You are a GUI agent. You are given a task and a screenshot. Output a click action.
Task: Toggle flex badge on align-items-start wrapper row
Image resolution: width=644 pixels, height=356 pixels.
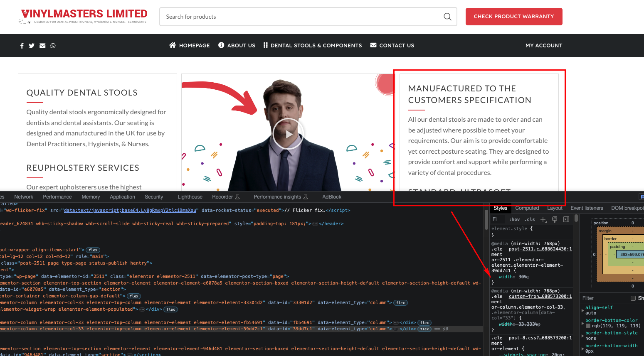(93, 250)
